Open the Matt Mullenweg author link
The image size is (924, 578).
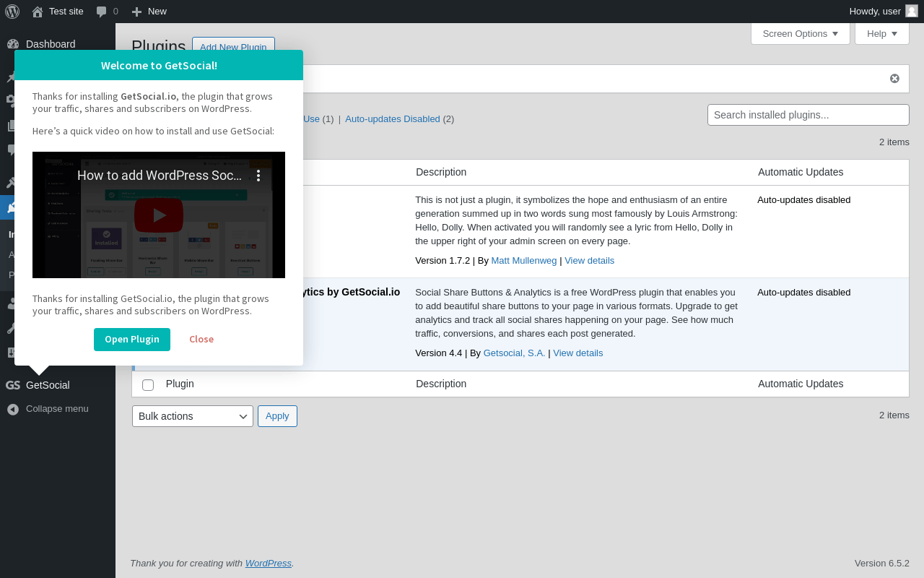(x=524, y=261)
